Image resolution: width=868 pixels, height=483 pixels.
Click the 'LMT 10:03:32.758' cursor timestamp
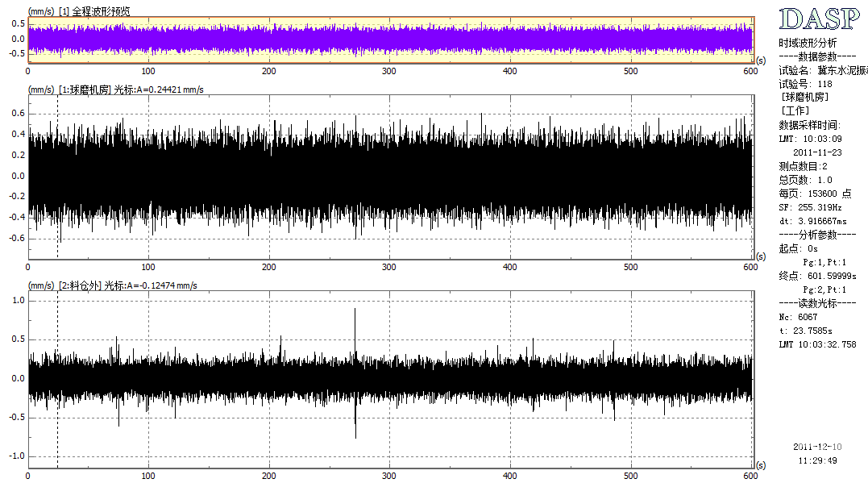817,344
